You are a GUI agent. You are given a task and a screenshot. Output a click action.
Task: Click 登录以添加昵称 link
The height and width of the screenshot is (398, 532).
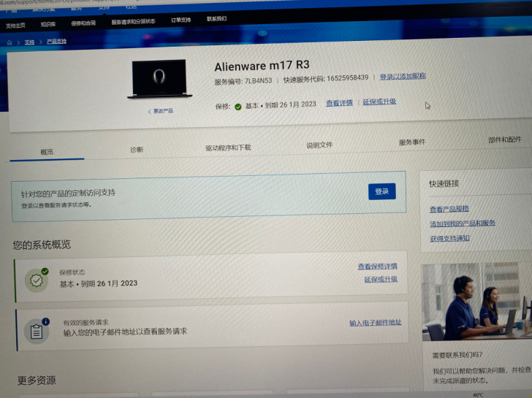tap(403, 76)
